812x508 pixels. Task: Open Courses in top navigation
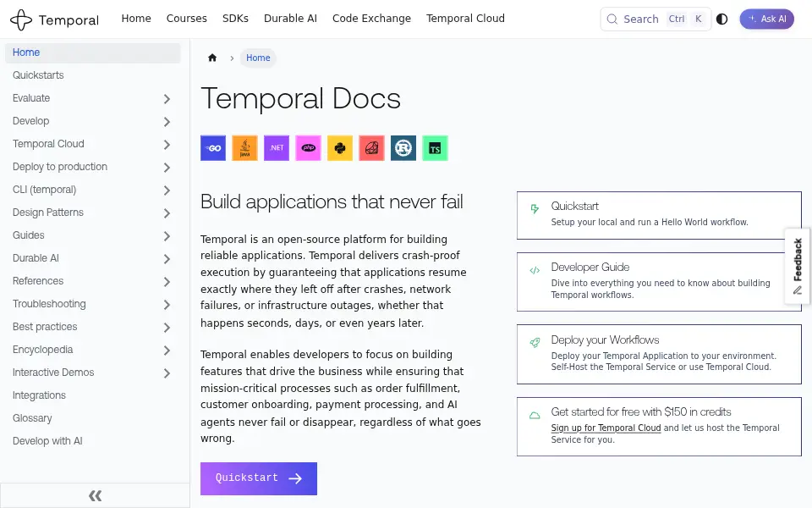click(186, 19)
